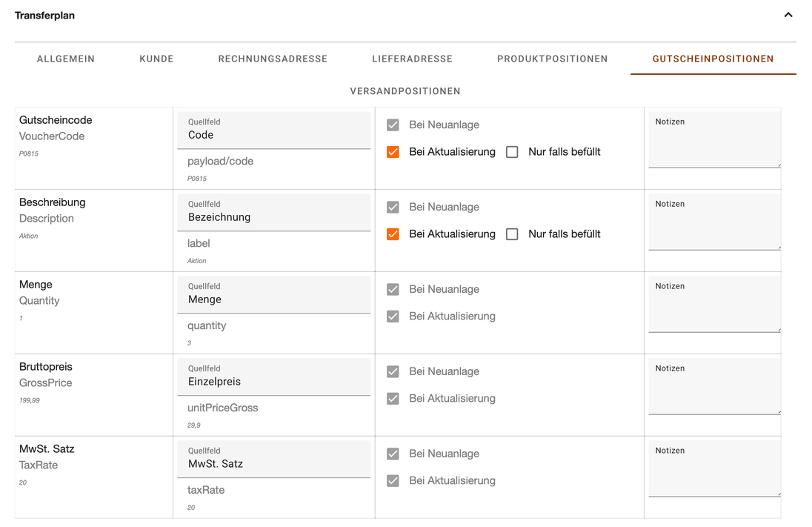This screenshot has height=527, width=812.
Task: Open Quellfeld dropdown showing Menge
Action: [274, 295]
